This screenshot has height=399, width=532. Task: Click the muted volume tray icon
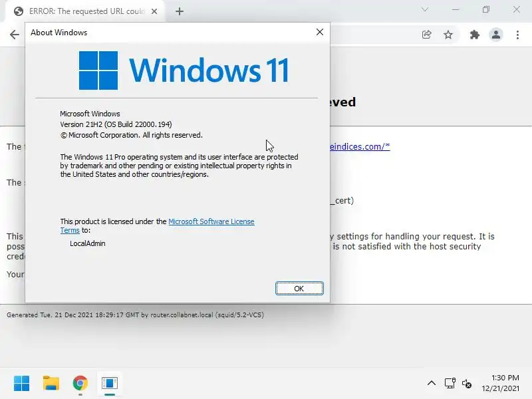click(x=467, y=384)
